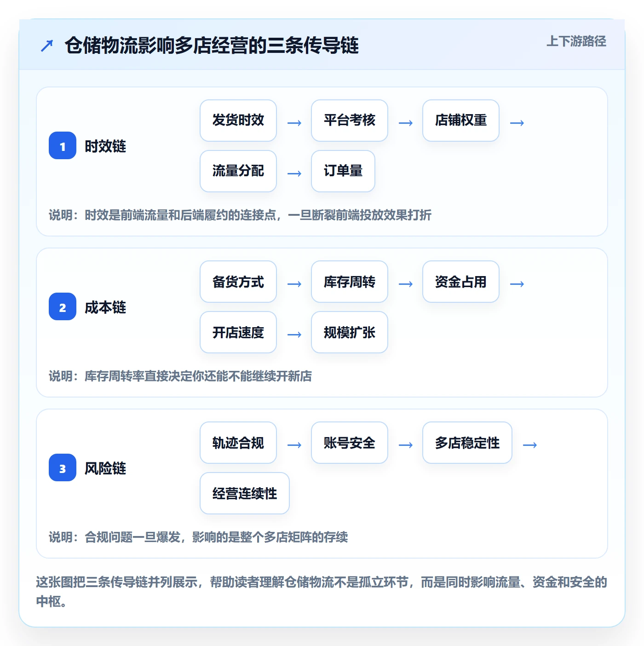Click the 开店速度 node
644x646 pixels.
coord(238,332)
